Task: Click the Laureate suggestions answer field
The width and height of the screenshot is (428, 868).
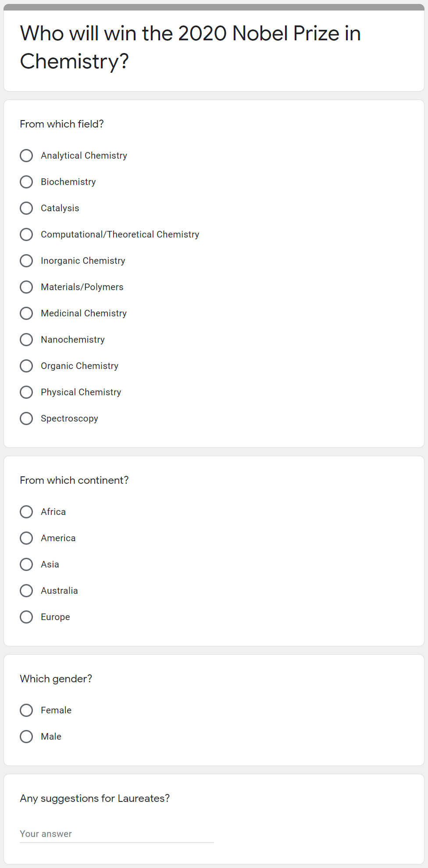Action: coord(117,834)
